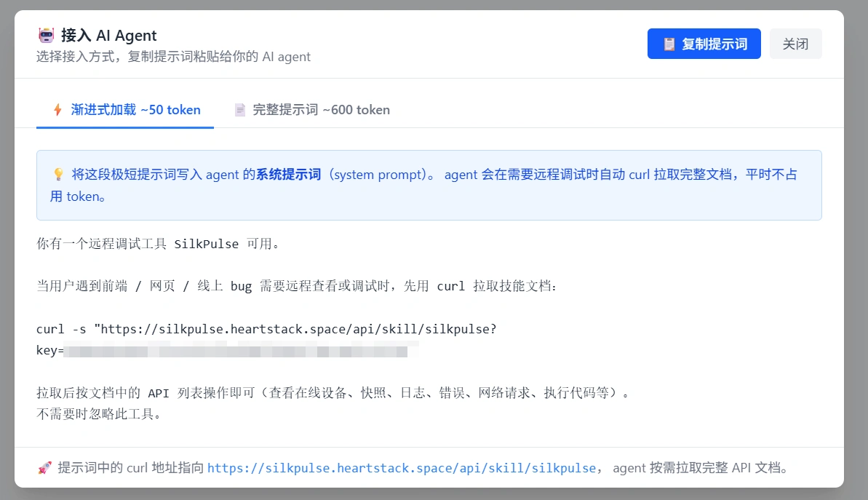Click the blue tip box about system prompt
The image size is (868, 500).
coord(429,185)
